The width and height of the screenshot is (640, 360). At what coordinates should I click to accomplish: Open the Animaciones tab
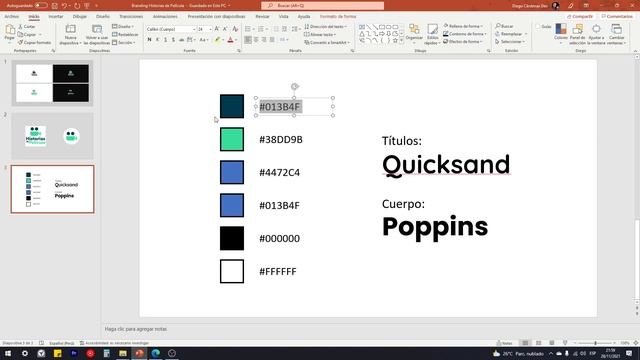[165, 16]
